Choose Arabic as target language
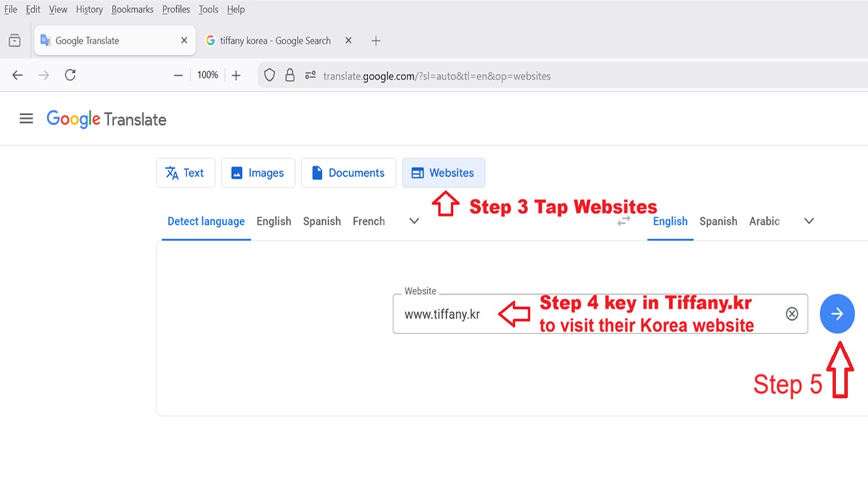Image resolution: width=868 pixels, height=488 pixels. click(x=764, y=222)
